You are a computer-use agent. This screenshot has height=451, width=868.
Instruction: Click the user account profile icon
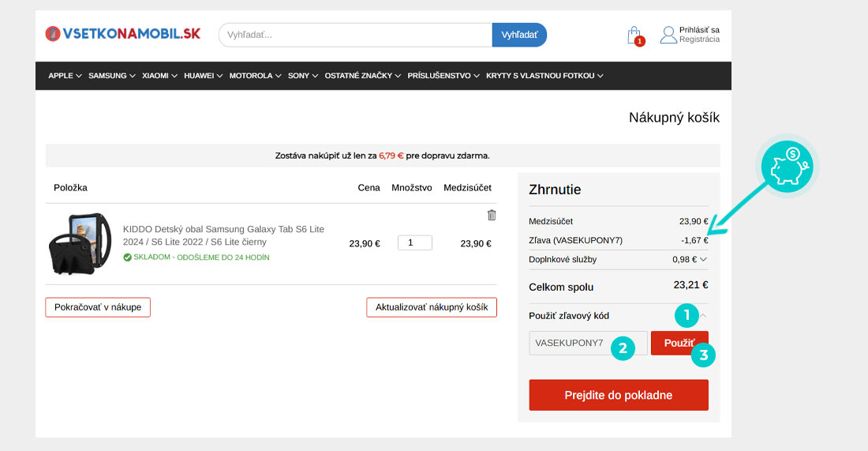click(x=668, y=35)
